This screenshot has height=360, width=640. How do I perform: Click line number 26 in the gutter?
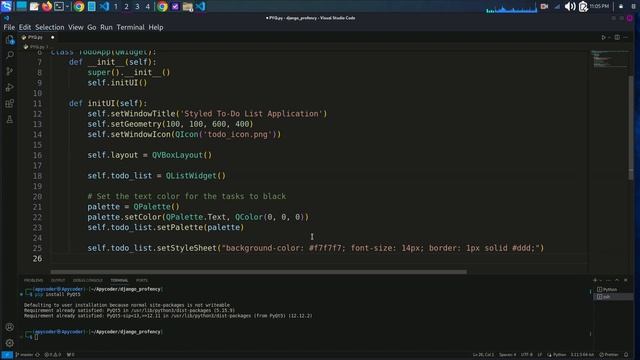coord(37,258)
